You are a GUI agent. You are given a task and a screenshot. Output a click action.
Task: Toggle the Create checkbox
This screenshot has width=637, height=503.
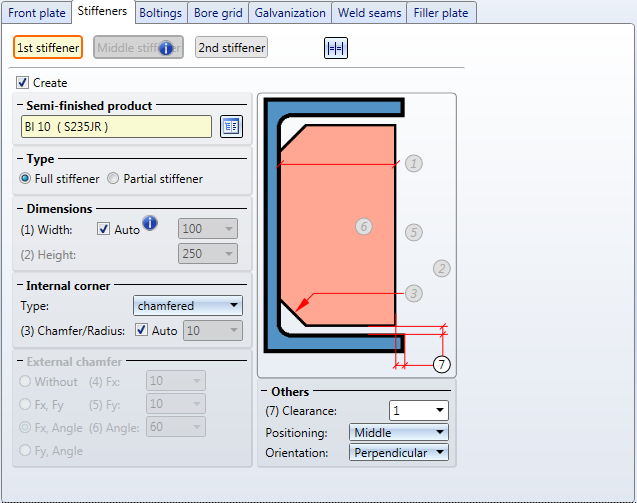(23, 83)
